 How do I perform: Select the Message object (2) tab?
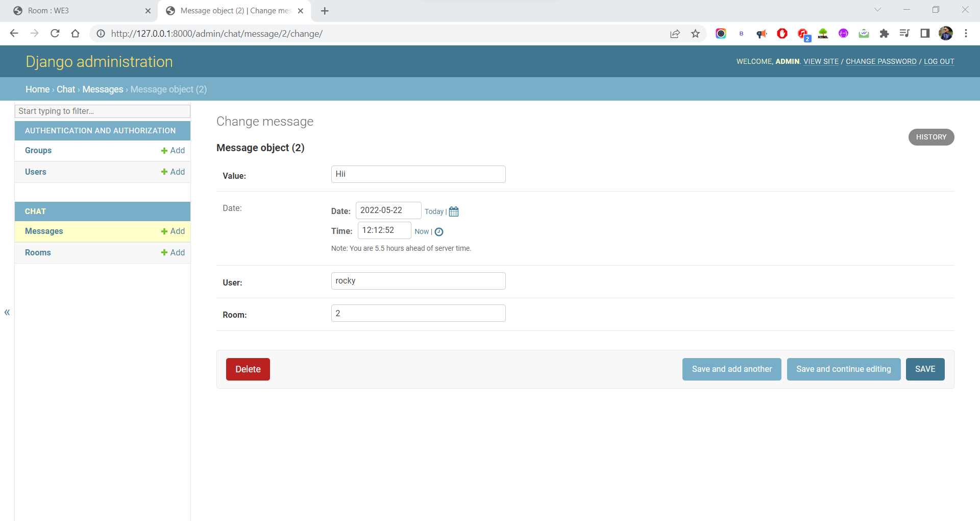235,11
